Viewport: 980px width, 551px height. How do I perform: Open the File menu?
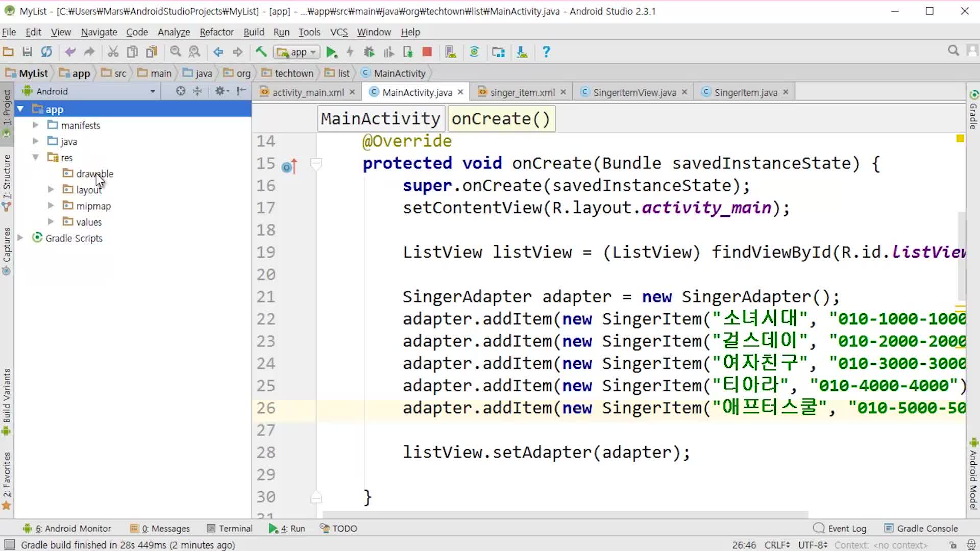pyautogui.click(x=9, y=32)
